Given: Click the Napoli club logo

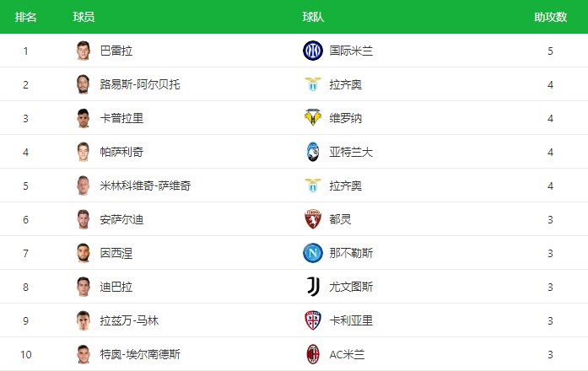Looking at the screenshot, I should click(x=313, y=253).
